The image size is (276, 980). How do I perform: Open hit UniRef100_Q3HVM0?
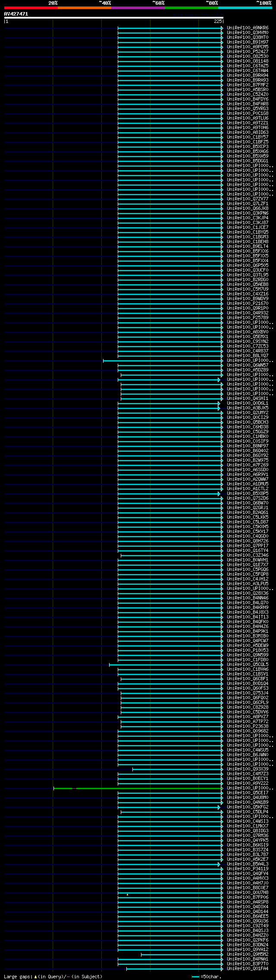coord(248,33)
